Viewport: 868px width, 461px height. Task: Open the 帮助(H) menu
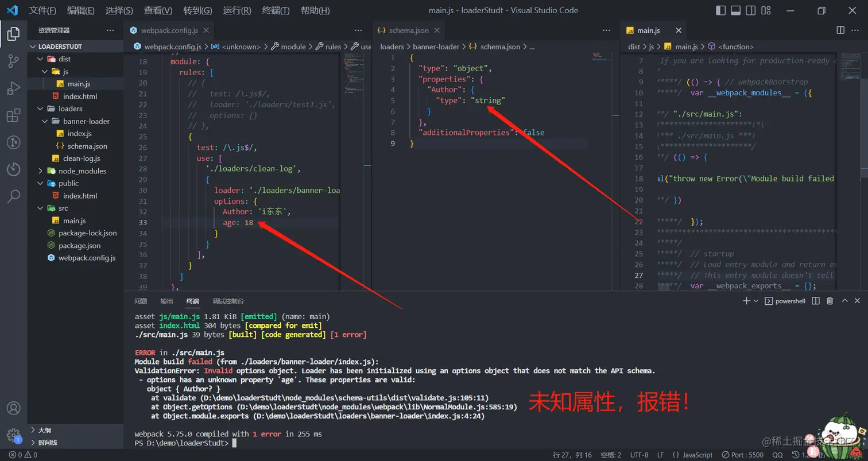point(315,10)
